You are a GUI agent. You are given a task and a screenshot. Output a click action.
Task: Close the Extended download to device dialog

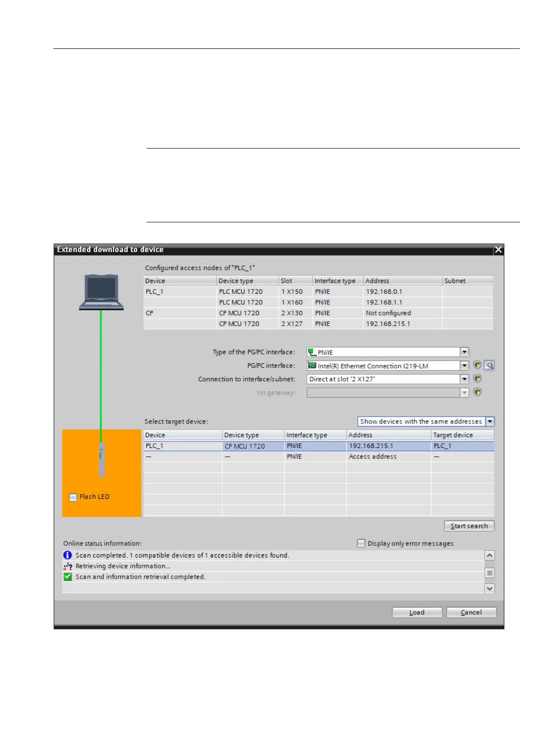[x=498, y=250]
